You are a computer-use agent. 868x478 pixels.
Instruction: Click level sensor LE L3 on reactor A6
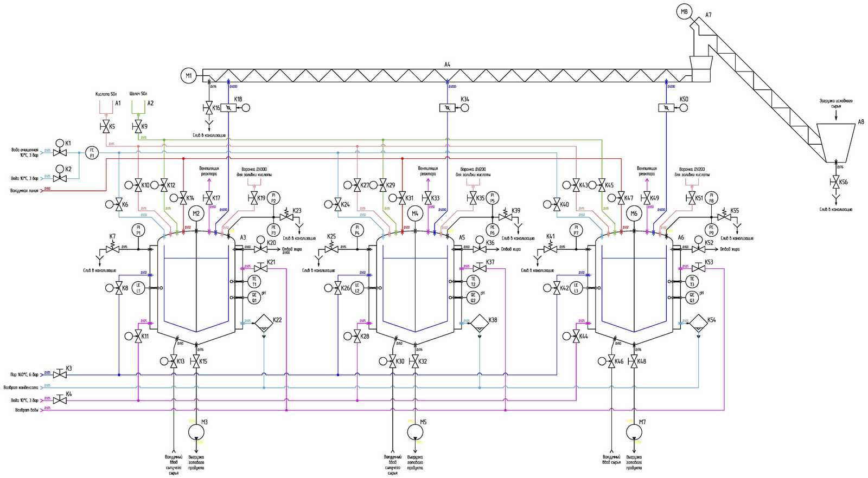576,288
